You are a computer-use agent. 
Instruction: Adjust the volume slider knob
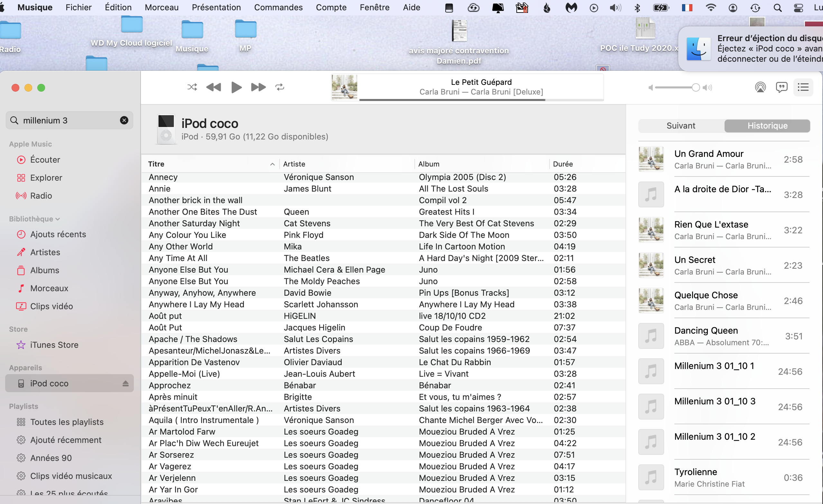695,87
